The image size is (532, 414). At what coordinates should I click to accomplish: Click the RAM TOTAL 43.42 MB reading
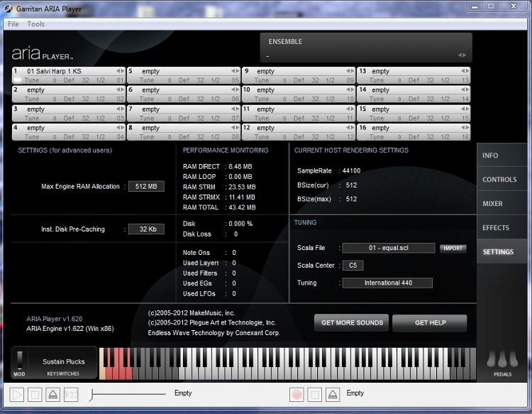[219, 207]
